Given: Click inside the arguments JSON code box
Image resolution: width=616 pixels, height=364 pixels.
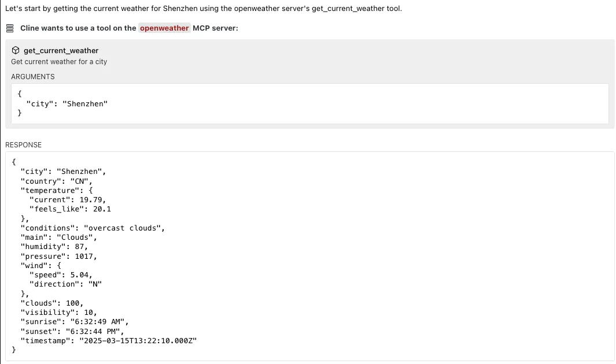Looking at the screenshot, I should click(310, 103).
